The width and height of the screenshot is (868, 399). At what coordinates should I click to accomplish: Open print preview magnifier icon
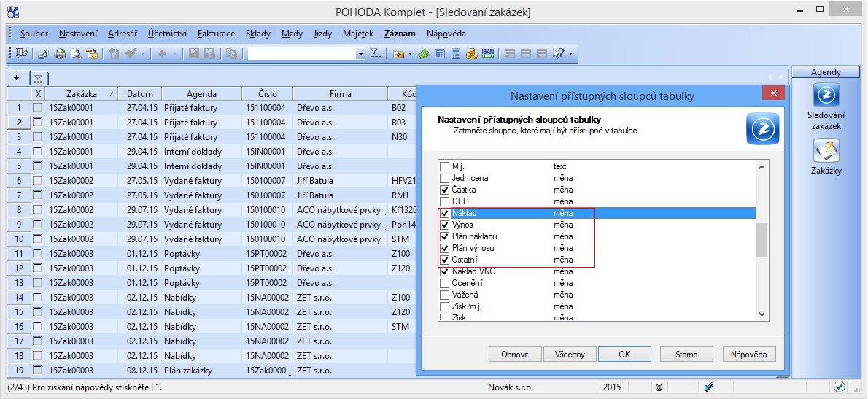tap(76, 54)
